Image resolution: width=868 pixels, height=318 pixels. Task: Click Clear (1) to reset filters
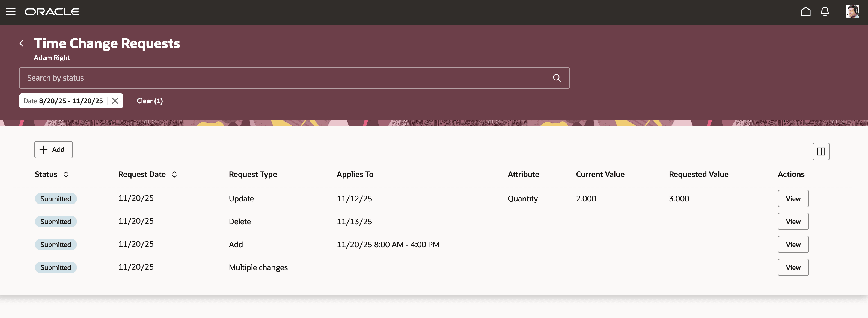tap(150, 101)
